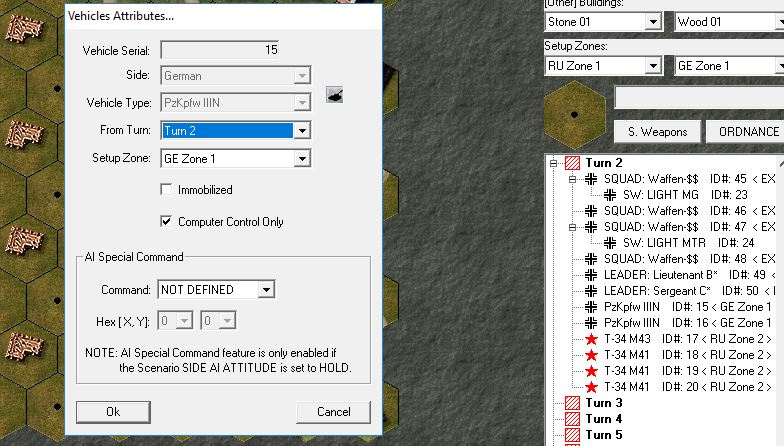Click the Vehicle Serial field
This screenshot has height=446, width=784.
220,50
